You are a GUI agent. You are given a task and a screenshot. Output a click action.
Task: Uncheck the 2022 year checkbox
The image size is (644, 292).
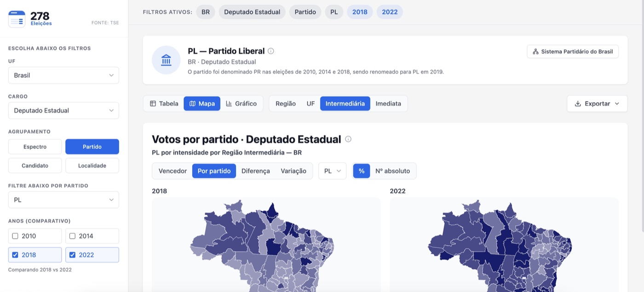(72, 255)
